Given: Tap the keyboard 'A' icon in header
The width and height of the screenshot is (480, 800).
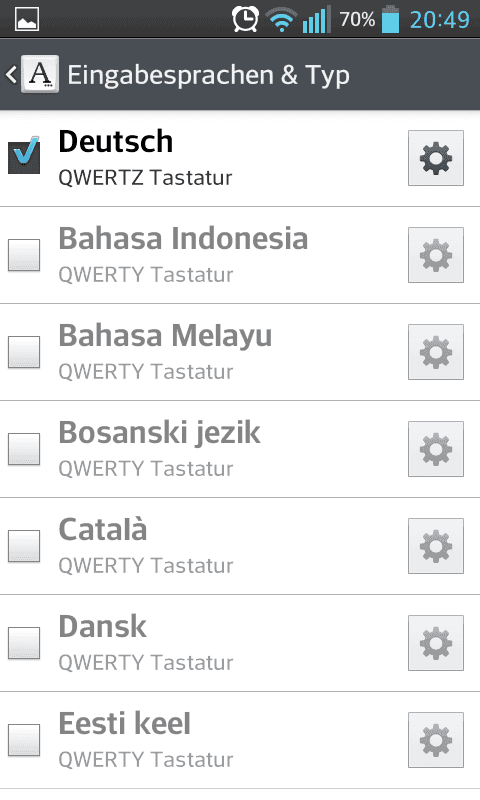Looking at the screenshot, I should coord(40,74).
